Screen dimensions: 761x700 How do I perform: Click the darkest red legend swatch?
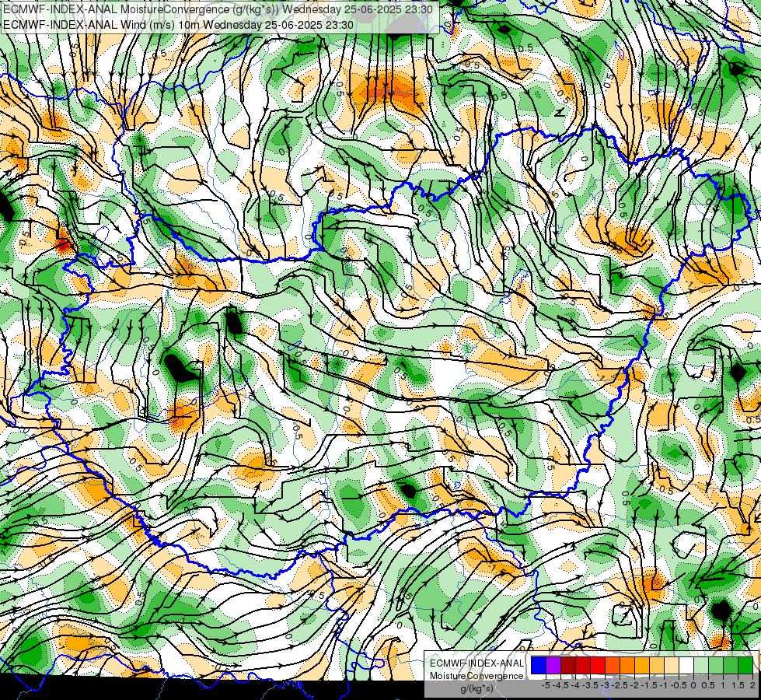[x=568, y=665]
